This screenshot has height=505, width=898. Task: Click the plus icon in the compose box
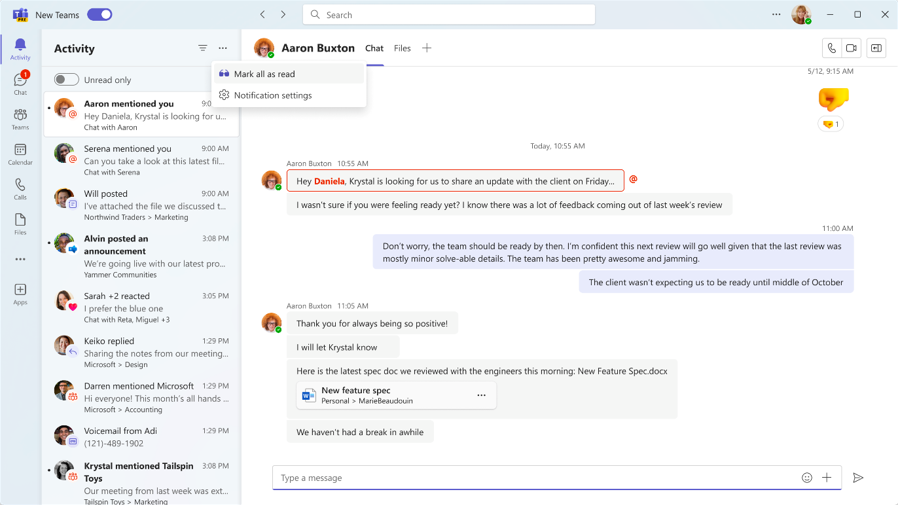coord(826,478)
